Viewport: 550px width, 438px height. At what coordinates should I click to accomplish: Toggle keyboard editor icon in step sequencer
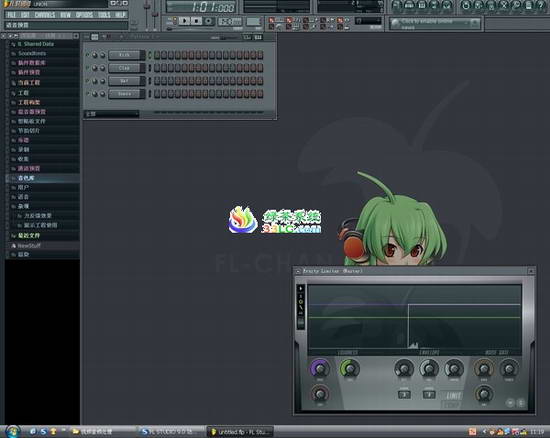click(258, 37)
